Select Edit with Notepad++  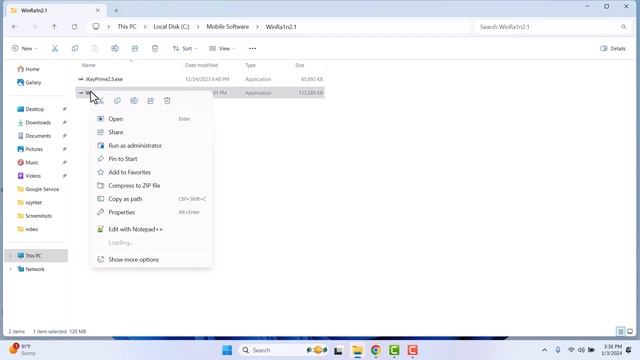[151, 229]
